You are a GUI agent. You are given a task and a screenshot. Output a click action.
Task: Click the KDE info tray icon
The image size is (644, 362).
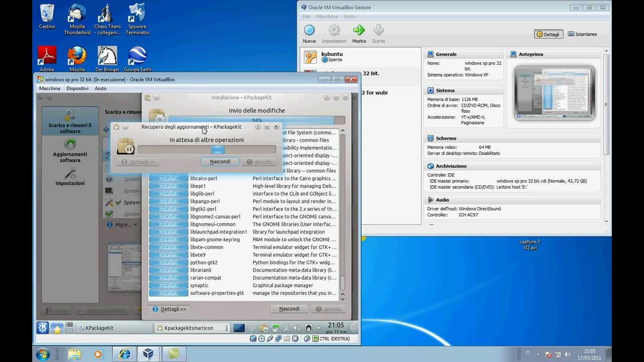(x=252, y=328)
